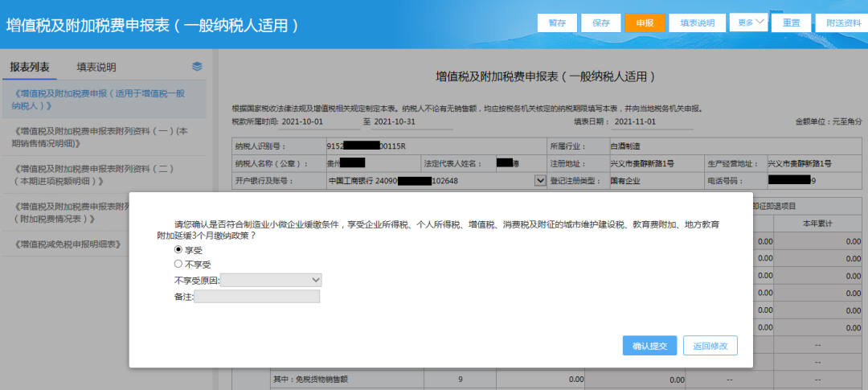This screenshot has height=390, width=868.
Task: Click the 备注 input field
Action: point(257,297)
